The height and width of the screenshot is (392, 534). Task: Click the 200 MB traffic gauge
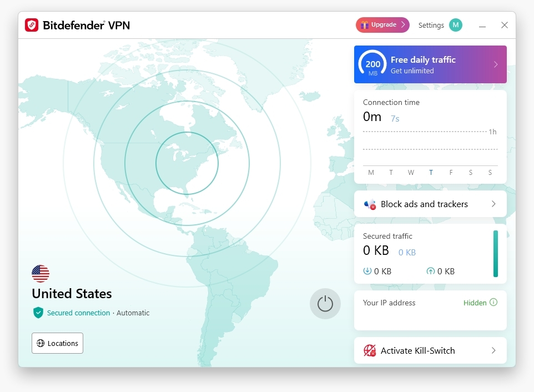coord(372,64)
